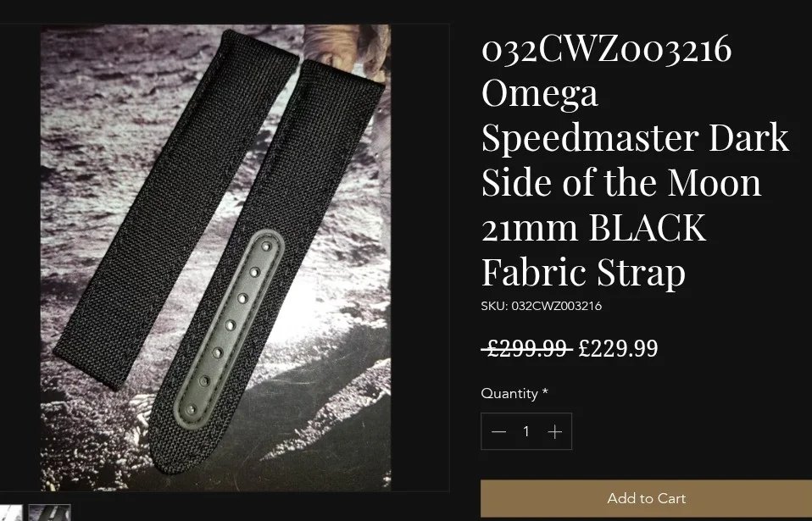This screenshot has height=521, width=812.
Task: Click the Quantity field label
Action: pos(514,393)
